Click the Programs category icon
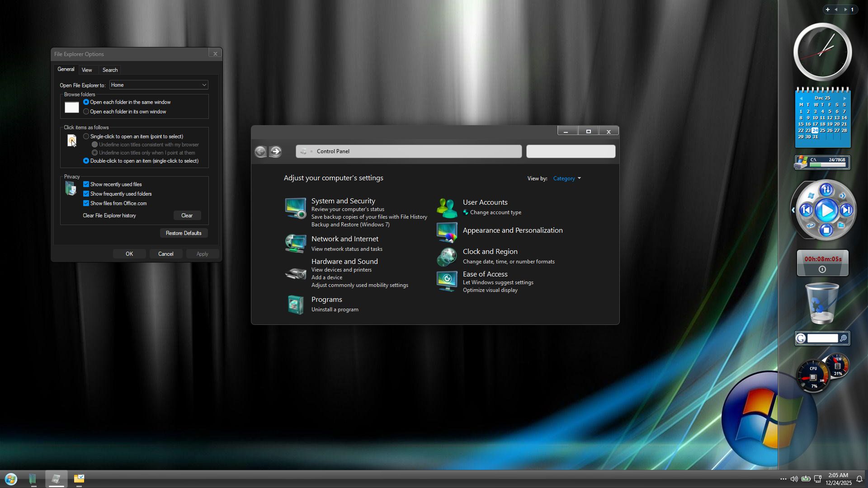This screenshot has width=868, height=488. coord(295,304)
